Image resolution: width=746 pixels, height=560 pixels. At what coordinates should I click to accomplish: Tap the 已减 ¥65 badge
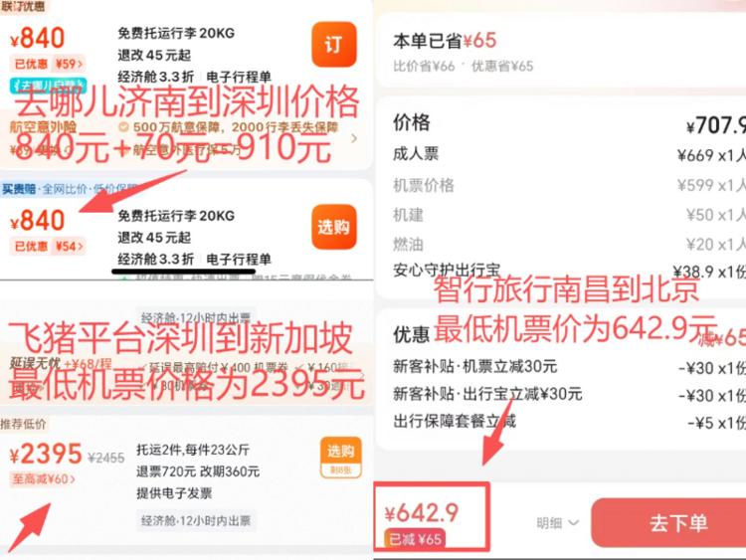(x=415, y=539)
